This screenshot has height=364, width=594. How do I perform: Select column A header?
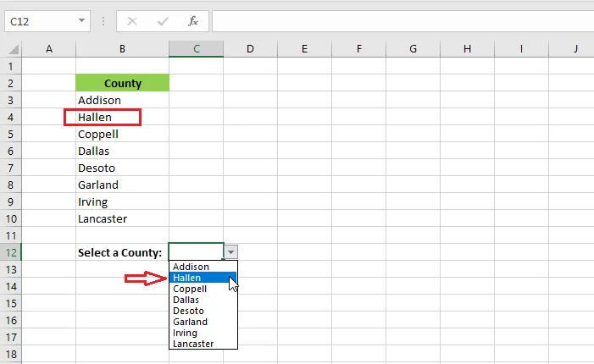tap(49, 49)
